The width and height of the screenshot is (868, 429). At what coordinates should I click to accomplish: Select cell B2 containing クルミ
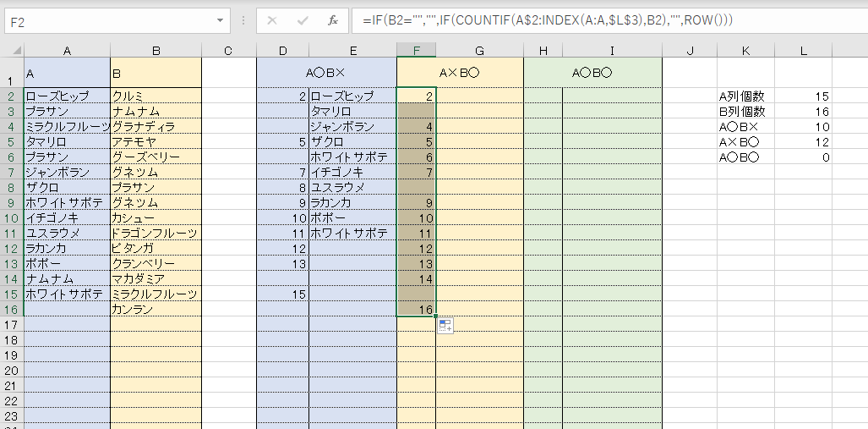pyautogui.click(x=156, y=96)
